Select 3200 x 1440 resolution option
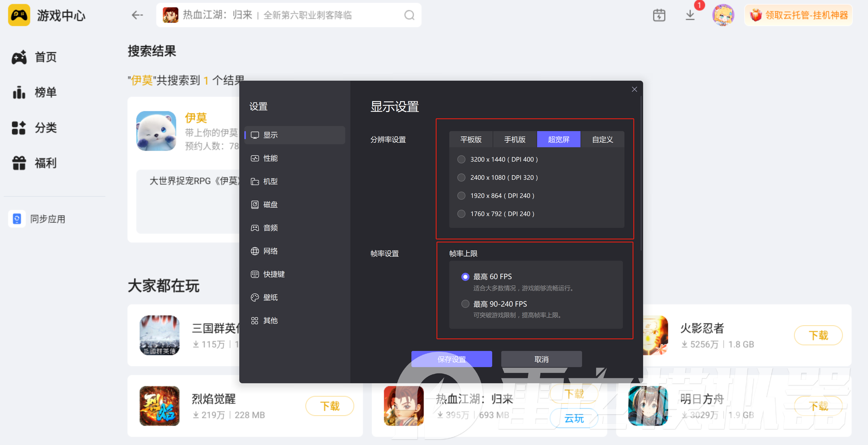Image resolution: width=868 pixels, height=445 pixels. [461, 159]
